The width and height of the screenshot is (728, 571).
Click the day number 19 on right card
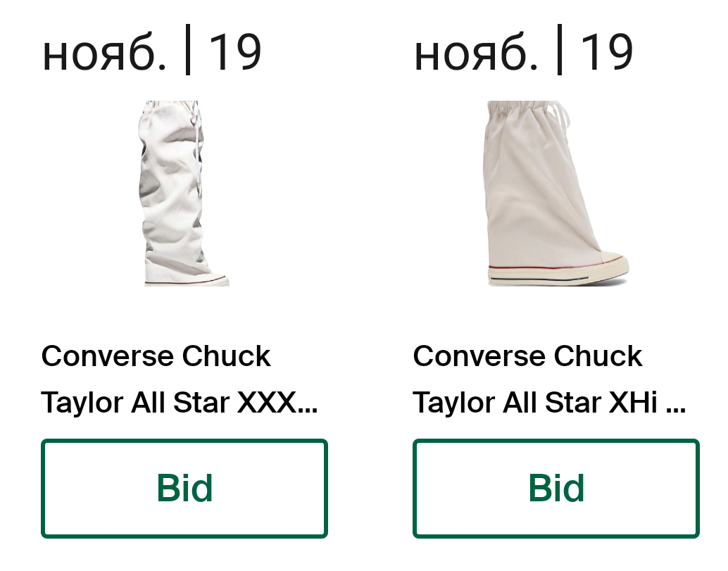click(x=608, y=52)
